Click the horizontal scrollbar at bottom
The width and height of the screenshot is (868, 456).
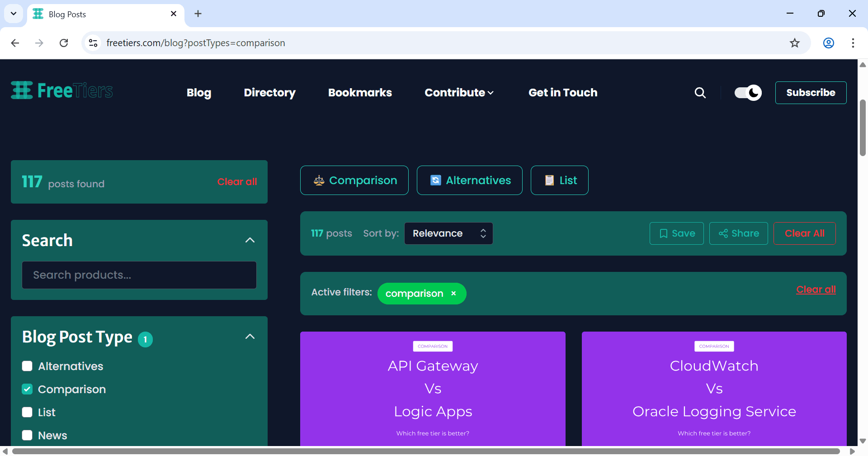[x=425, y=451]
